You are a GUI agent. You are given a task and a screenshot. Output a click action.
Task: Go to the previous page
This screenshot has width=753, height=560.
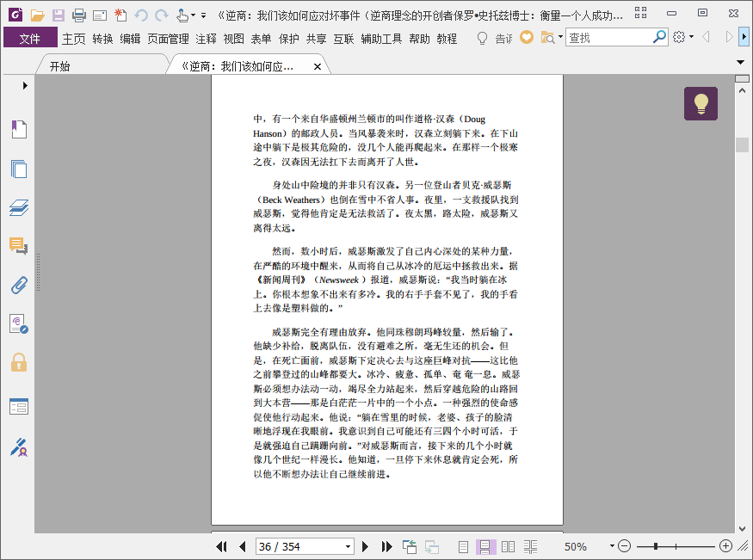click(243, 546)
